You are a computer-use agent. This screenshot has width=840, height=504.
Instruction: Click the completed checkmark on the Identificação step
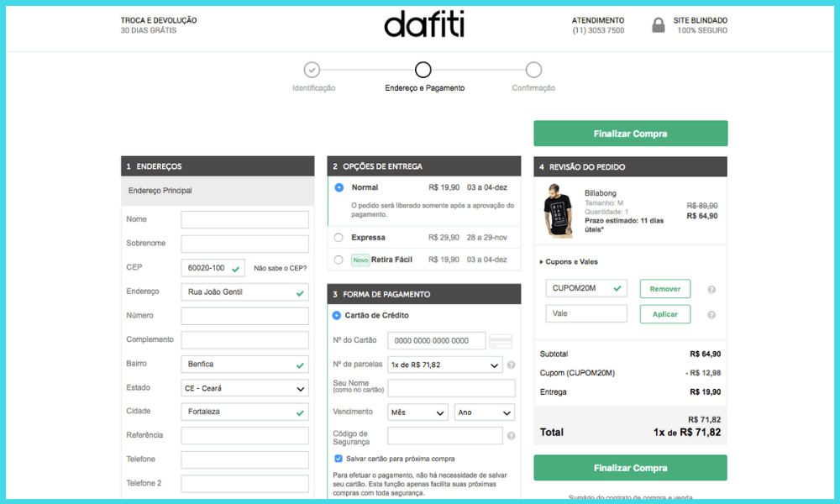click(313, 70)
